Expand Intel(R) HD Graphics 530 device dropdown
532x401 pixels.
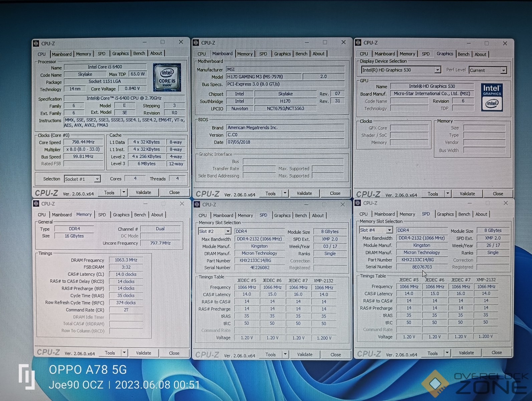[x=437, y=70]
